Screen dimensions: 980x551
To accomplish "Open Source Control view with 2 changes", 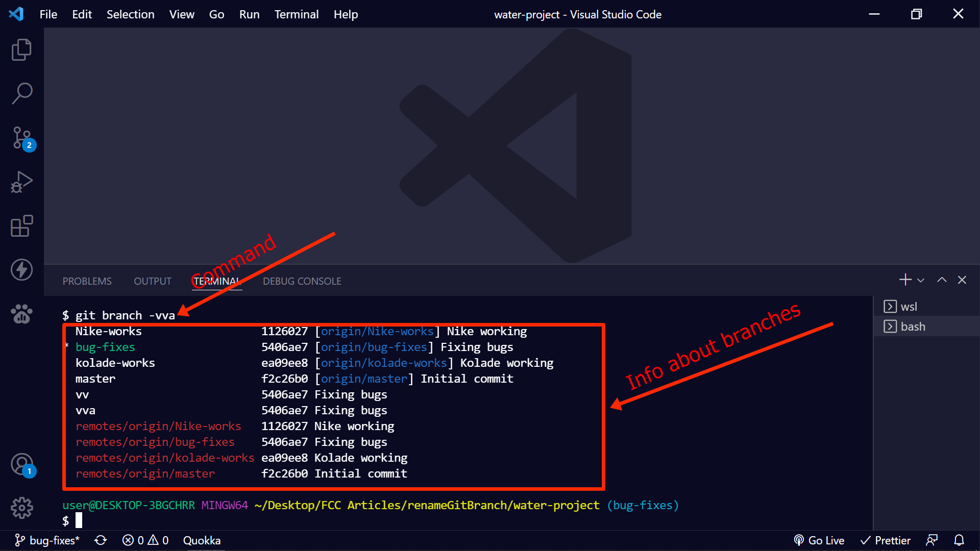I will (x=23, y=138).
